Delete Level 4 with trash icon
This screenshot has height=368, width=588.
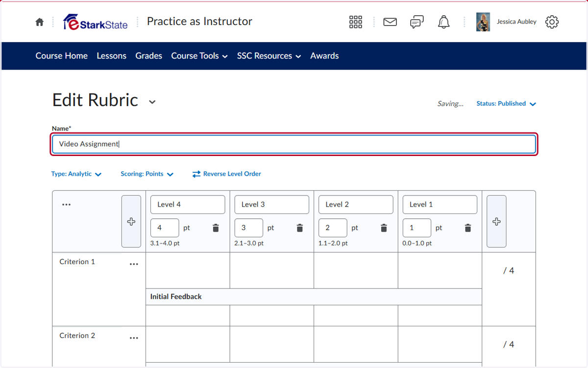(216, 228)
